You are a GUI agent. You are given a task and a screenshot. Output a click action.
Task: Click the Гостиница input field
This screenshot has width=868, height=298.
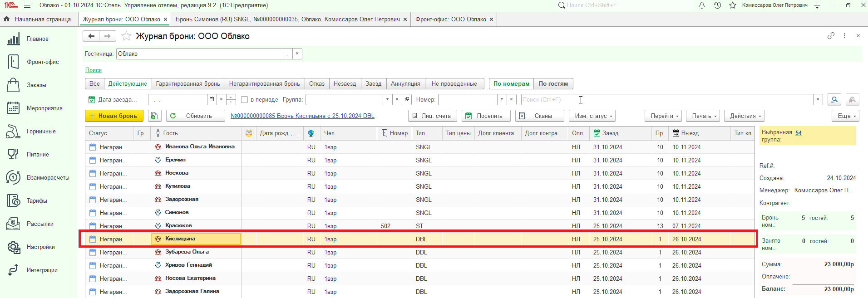coord(200,54)
